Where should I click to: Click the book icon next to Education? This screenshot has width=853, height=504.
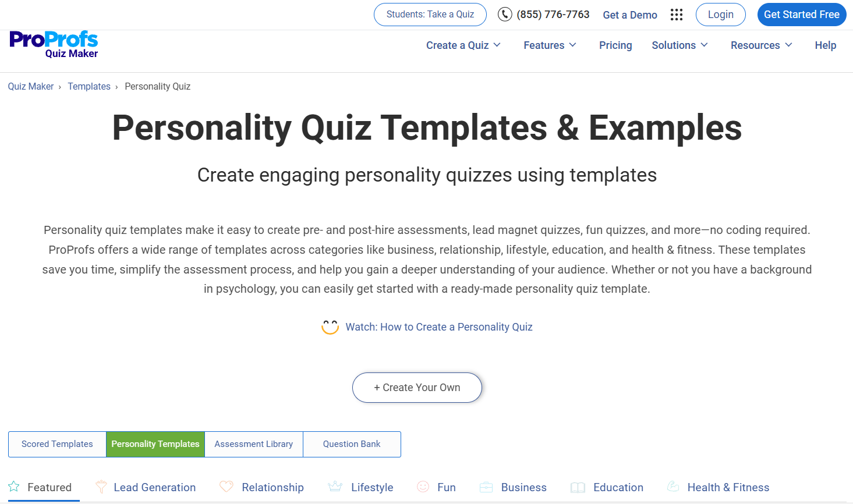click(578, 487)
